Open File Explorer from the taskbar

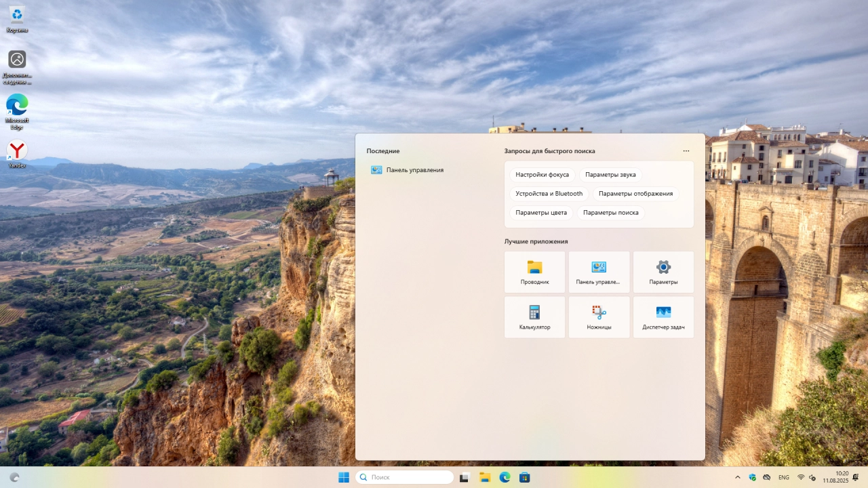click(x=485, y=477)
